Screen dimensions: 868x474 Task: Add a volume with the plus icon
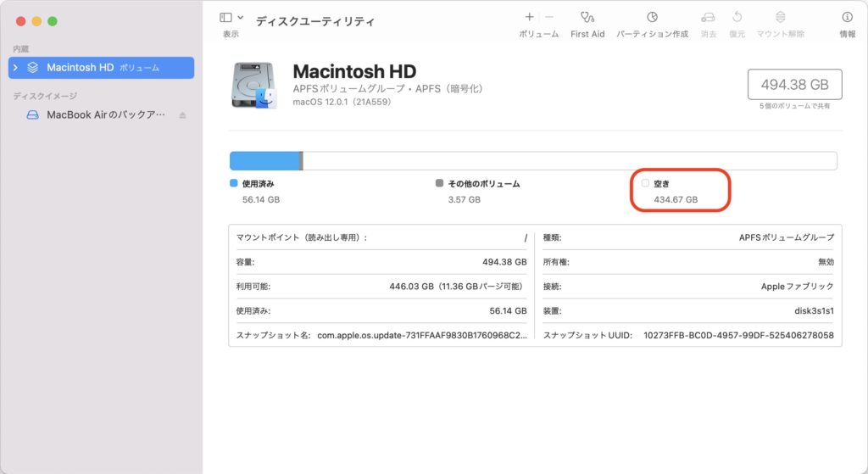529,17
